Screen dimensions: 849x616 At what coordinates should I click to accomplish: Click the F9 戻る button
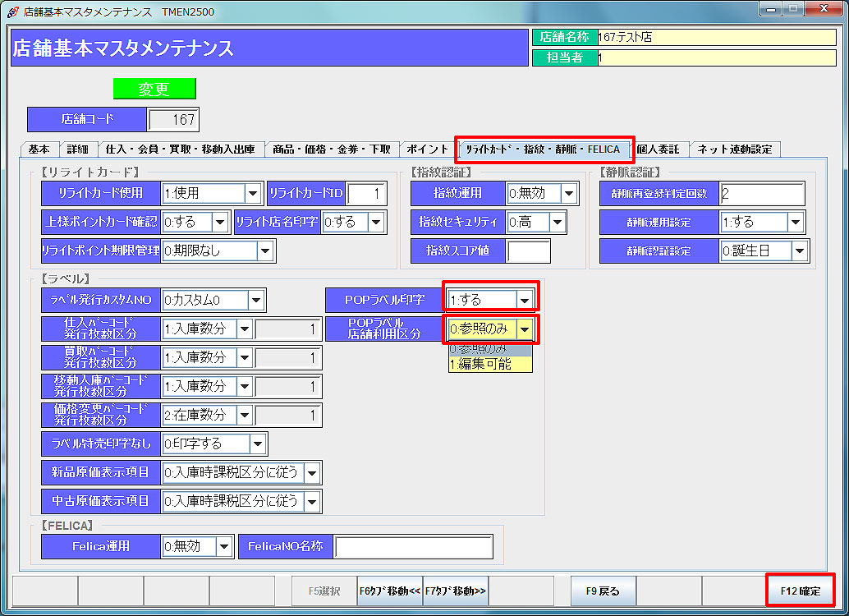(603, 591)
